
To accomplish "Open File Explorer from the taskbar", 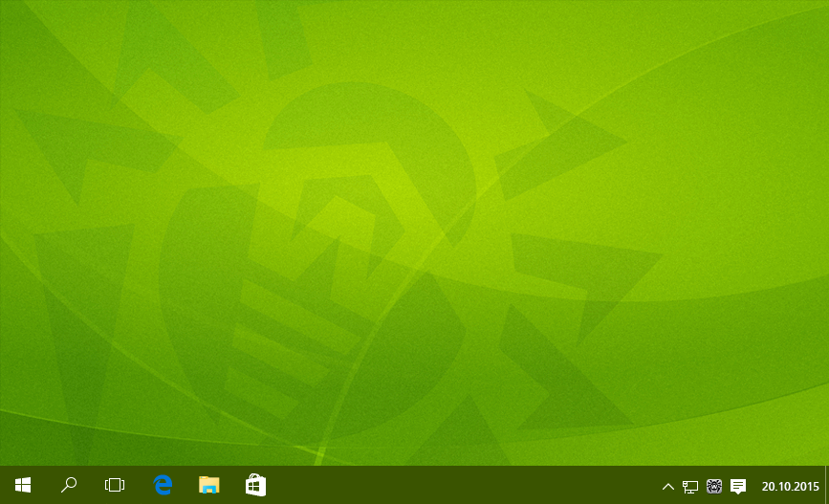I will [x=208, y=485].
